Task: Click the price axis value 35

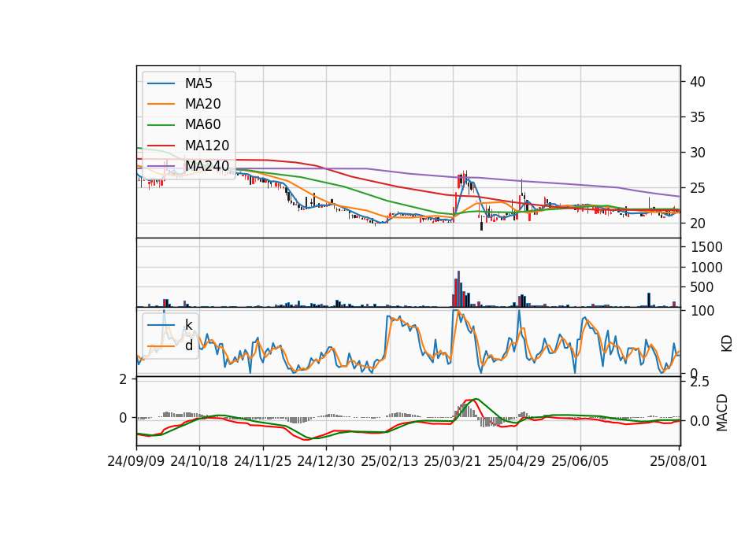Action: point(697,117)
